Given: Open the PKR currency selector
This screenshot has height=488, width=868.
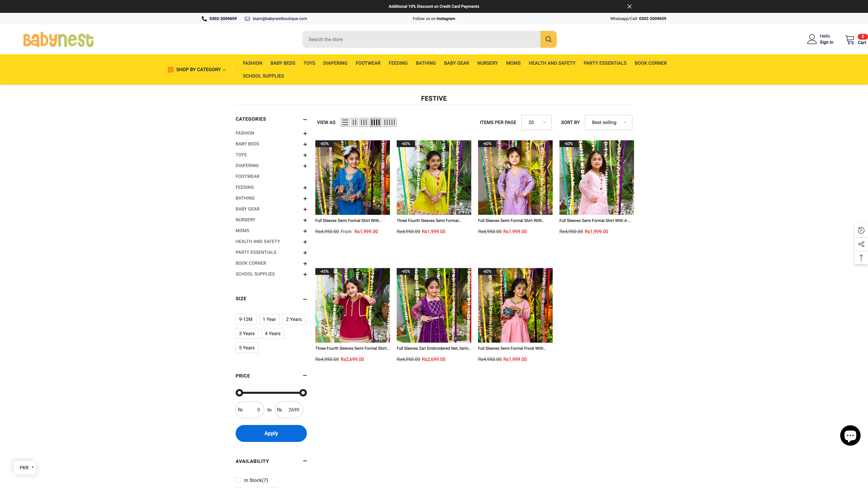Looking at the screenshot, I should [25, 467].
